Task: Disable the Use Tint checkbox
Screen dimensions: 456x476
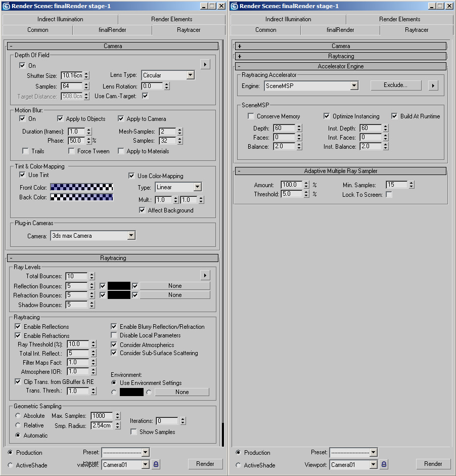Action: point(22,175)
